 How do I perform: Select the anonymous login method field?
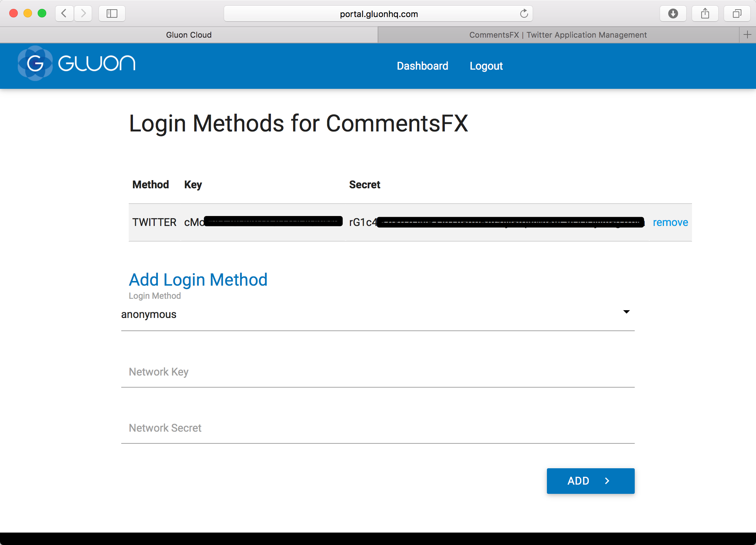tap(378, 314)
